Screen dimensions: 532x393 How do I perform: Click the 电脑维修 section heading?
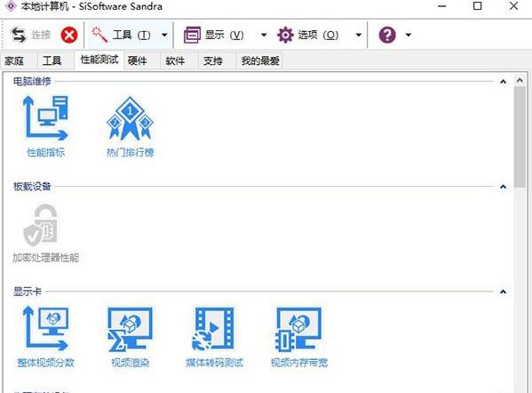tap(32, 81)
